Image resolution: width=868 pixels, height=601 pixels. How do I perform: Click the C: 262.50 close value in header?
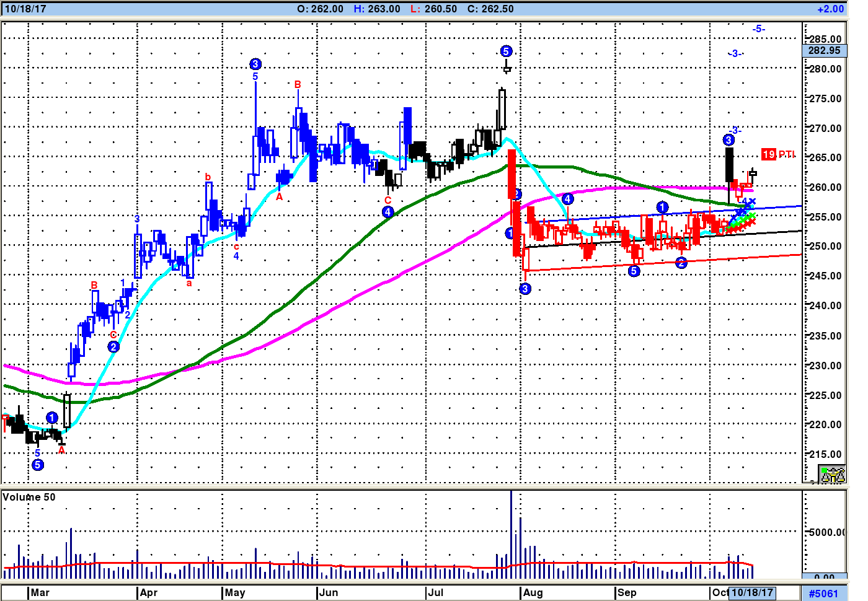click(x=490, y=9)
